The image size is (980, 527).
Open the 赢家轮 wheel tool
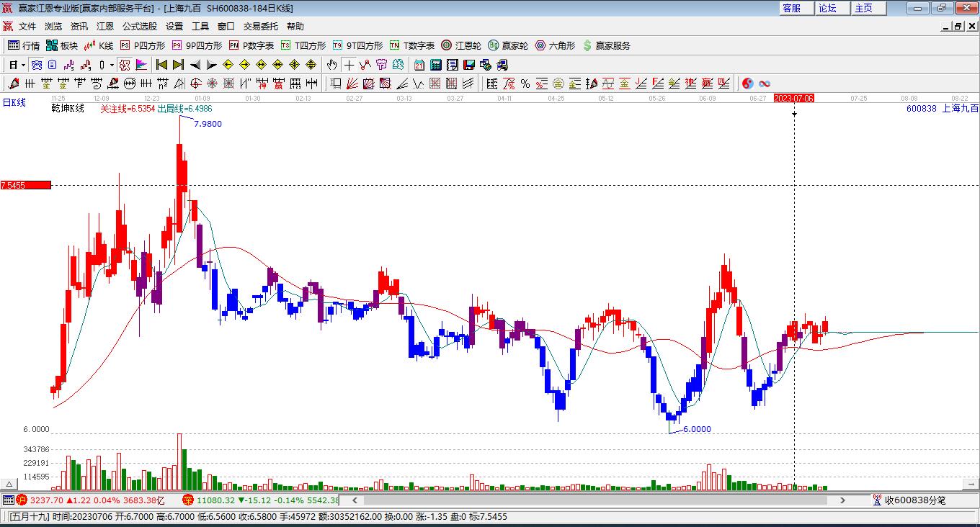[x=508, y=45]
